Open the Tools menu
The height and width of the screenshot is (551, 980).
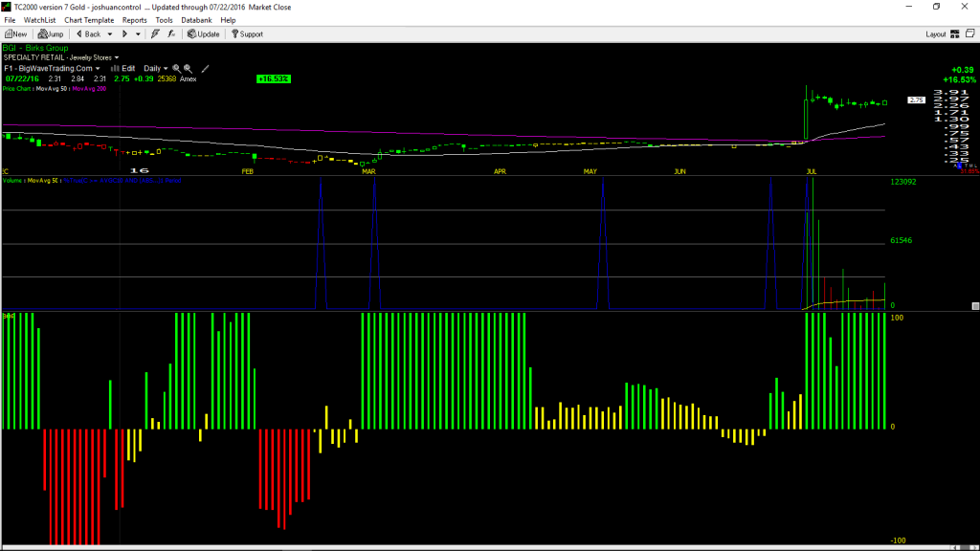164,20
